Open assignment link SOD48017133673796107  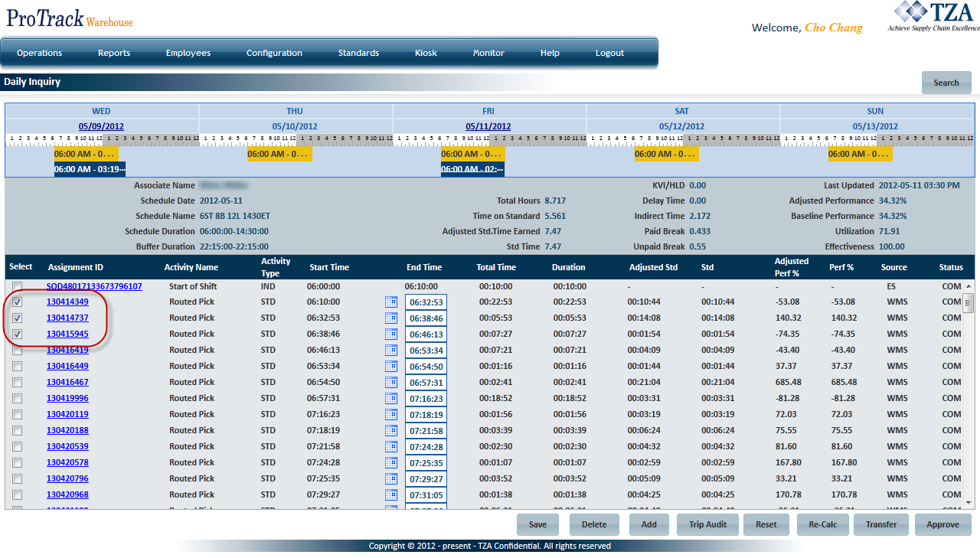[94, 286]
